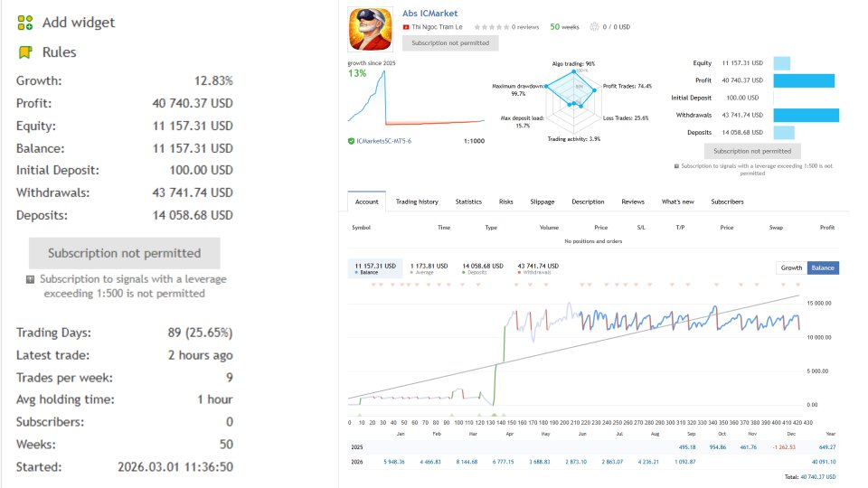Click the Trading Days 89 (25.65%) value
The width and height of the screenshot is (868, 488).
pyautogui.click(x=201, y=333)
